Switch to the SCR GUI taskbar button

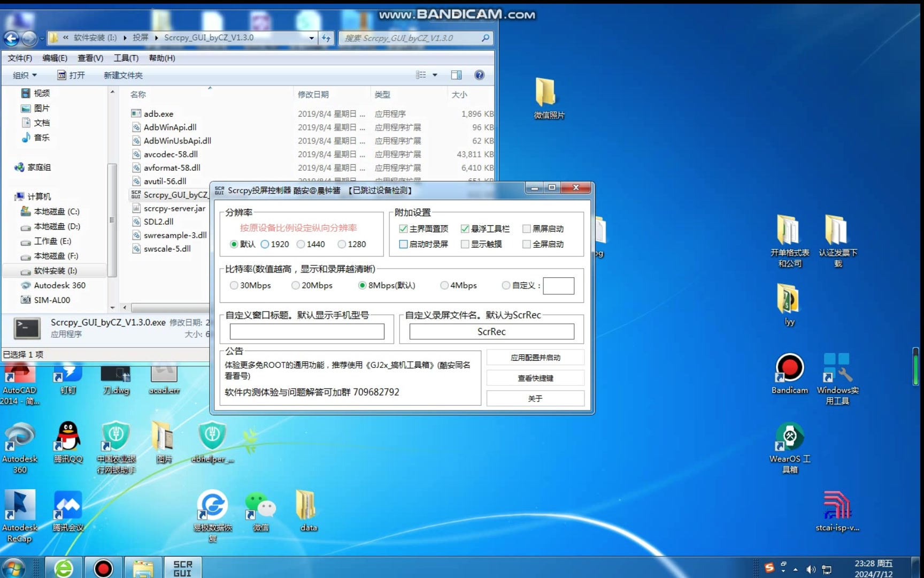tap(182, 568)
